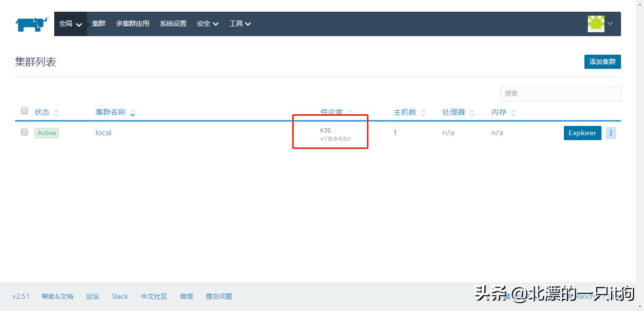This screenshot has width=644, height=311.
Task: Open the 全局 global scope dropdown
Action: pos(70,24)
